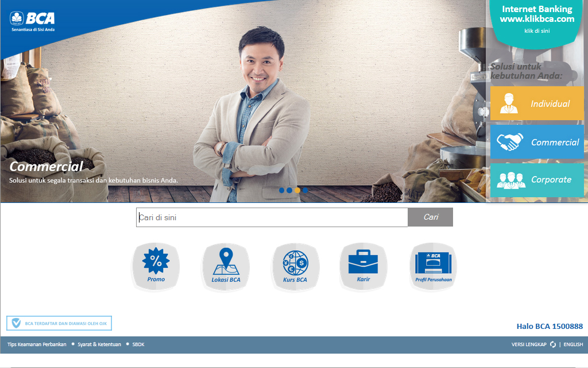
Task: Click the BCA Terdaftar OJK badge
Action: point(59,323)
